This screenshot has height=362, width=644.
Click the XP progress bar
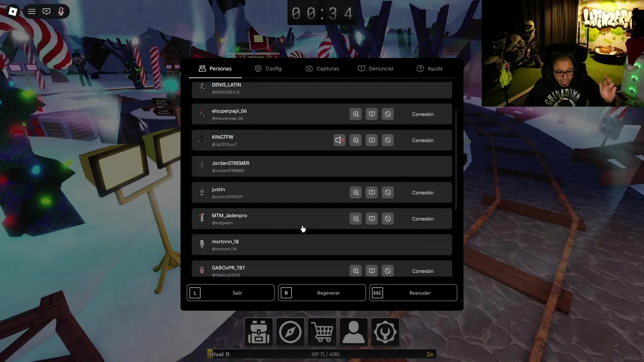321,354
